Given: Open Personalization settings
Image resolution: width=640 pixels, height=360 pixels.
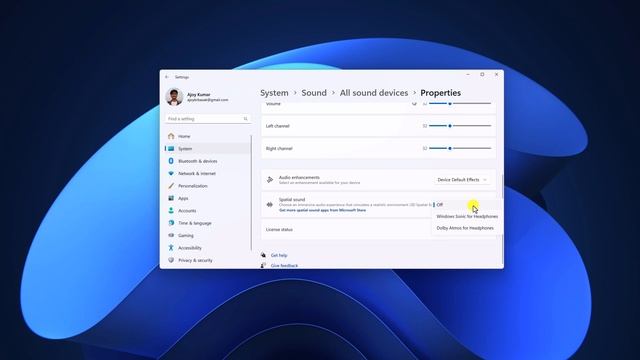Looking at the screenshot, I should (x=208, y=186).
